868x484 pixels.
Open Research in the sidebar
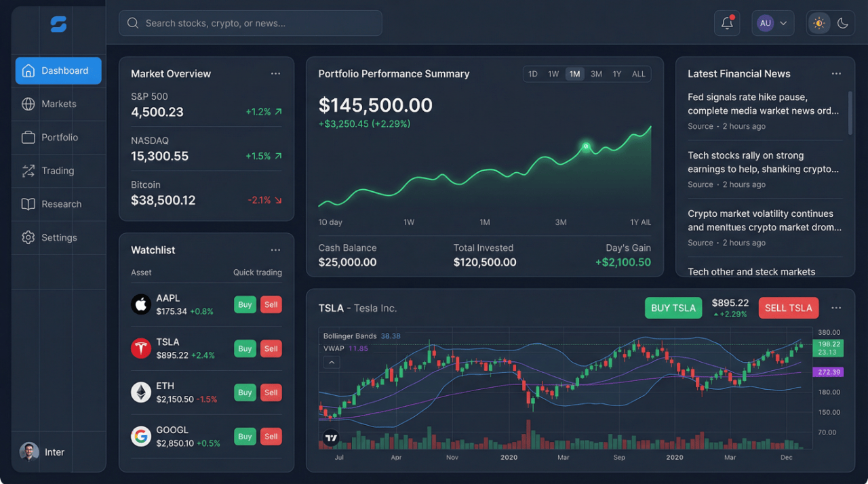point(58,204)
